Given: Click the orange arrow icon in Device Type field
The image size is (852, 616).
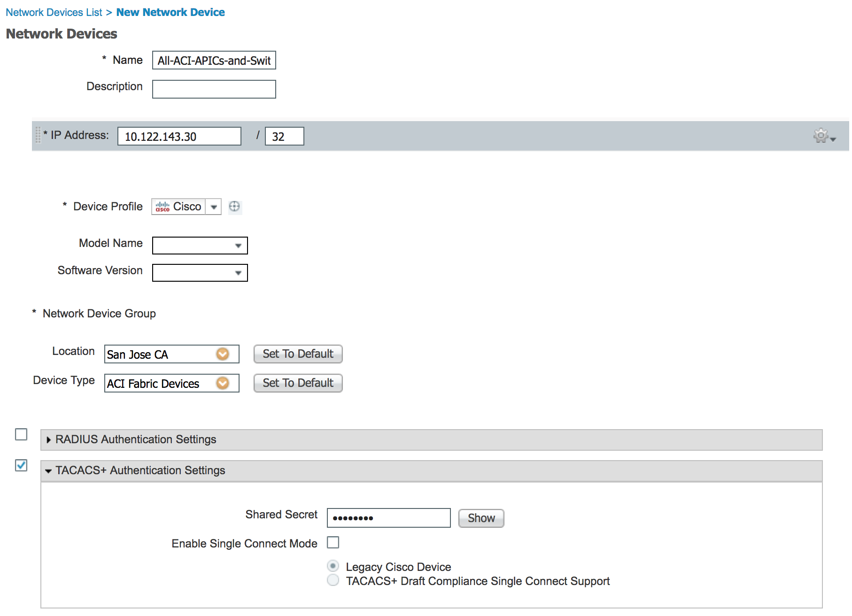Looking at the screenshot, I should click(x=223, y=383).
